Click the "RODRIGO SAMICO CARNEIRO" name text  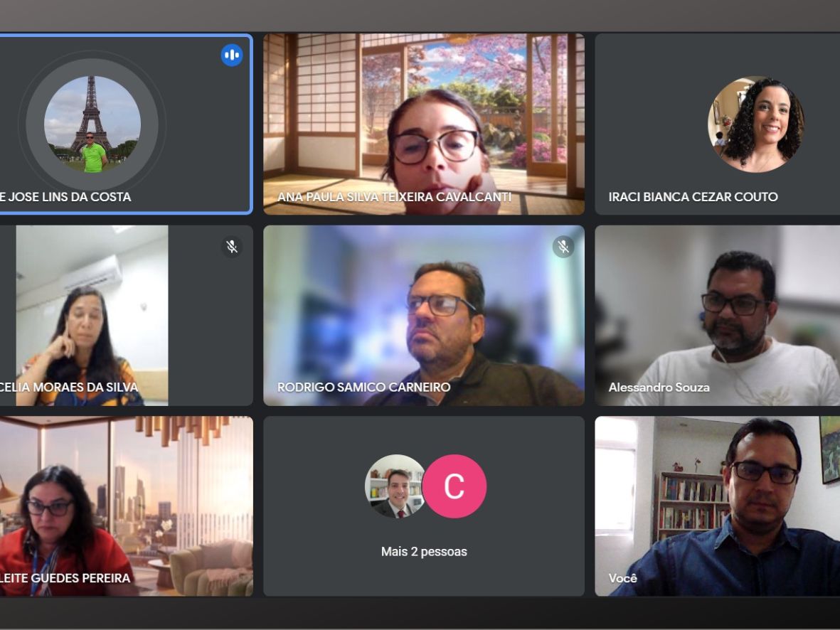coord(363,388)
